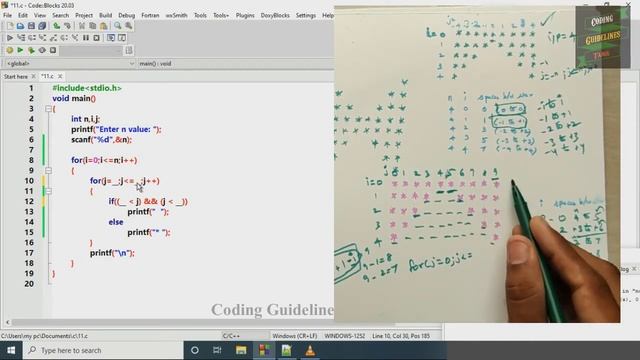Open the Edit menu
The width and height of the screenshot is (640, 360).
point(23,15)
